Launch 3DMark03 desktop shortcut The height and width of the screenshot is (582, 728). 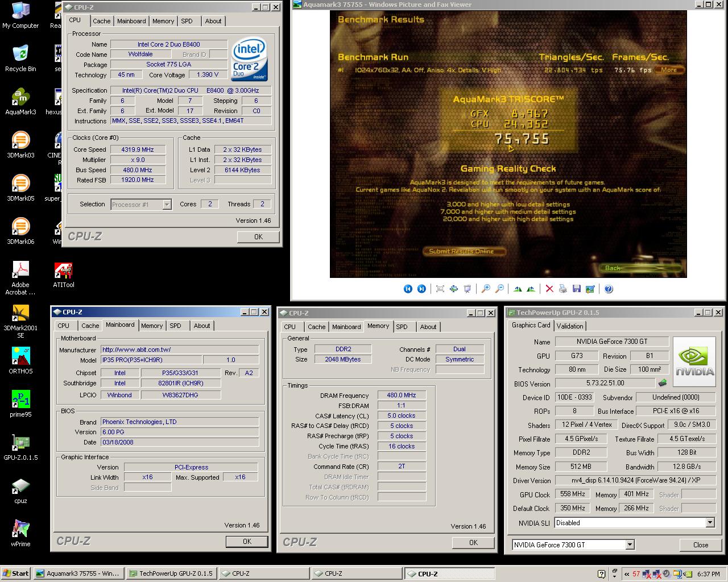[x=20, y=144]
